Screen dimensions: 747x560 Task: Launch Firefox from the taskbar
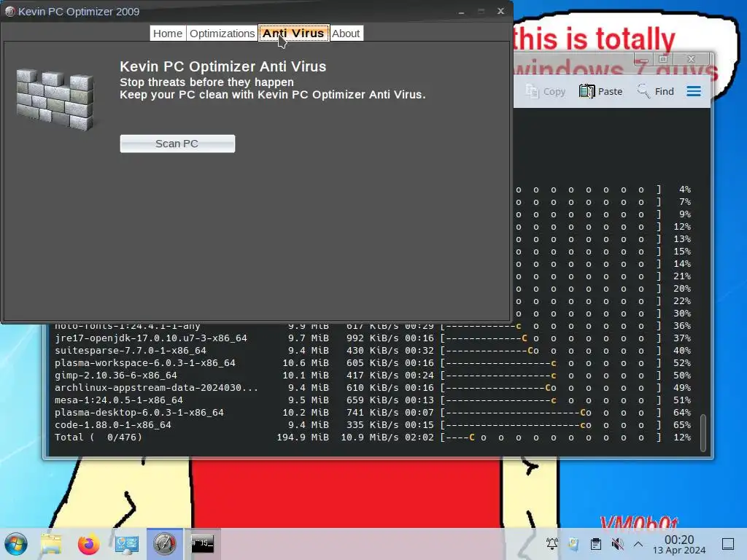tap(88, 544)
